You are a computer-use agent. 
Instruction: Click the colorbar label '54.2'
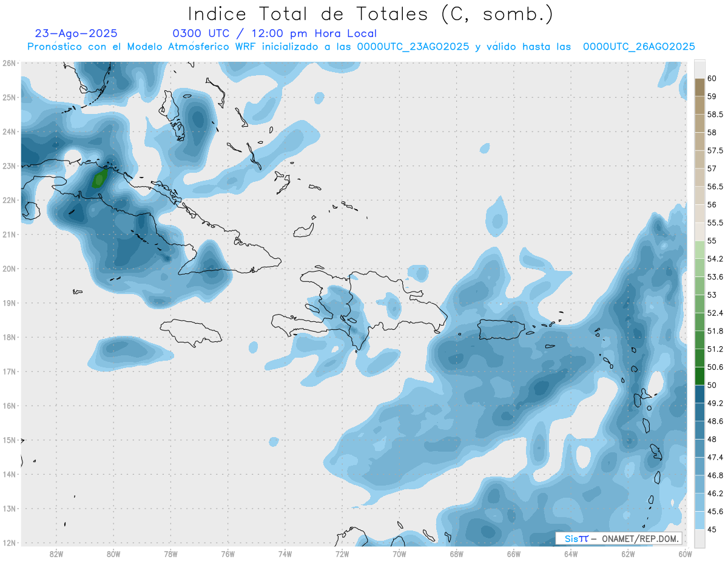(x=715, y=259)
